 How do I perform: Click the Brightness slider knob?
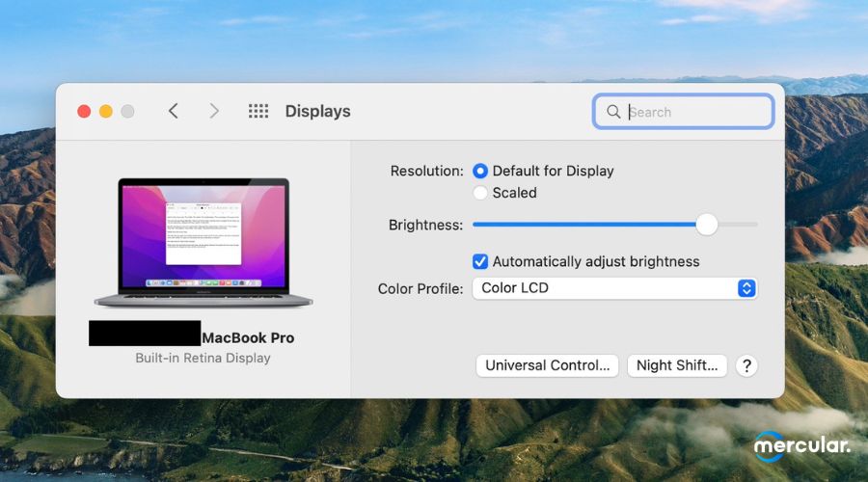[706, 225]
